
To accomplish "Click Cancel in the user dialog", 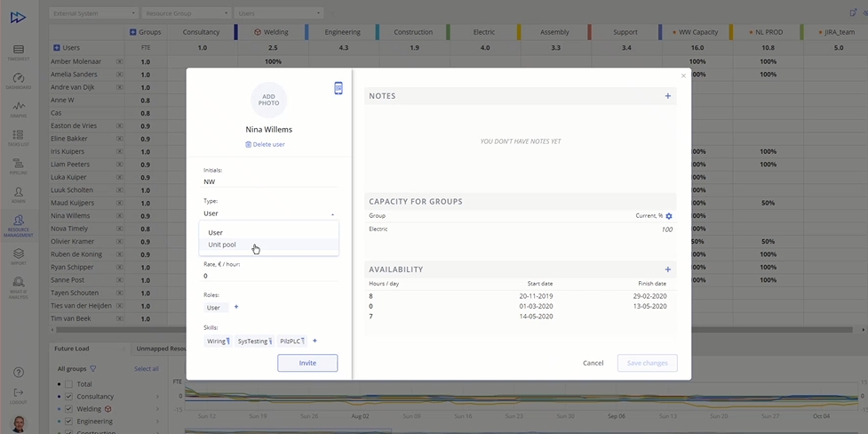I will (x=593, y=363).
